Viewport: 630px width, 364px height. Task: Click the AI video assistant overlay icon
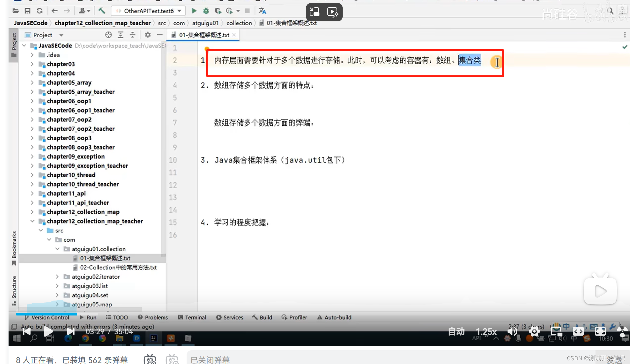click(x=333, y=12)
